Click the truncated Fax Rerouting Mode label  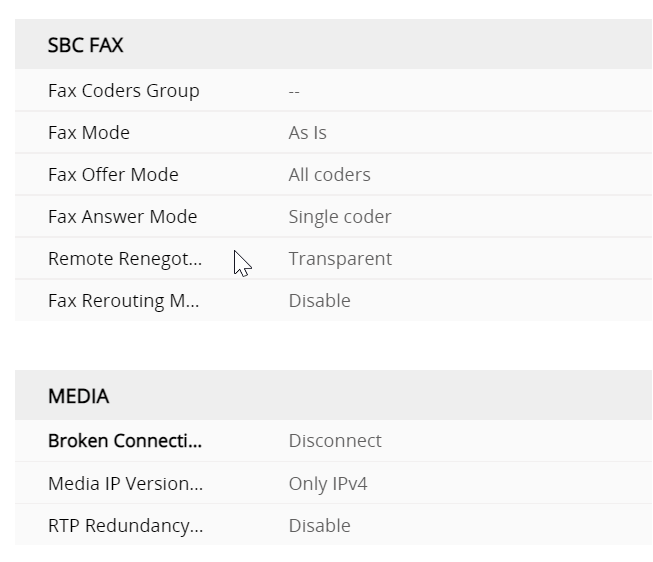123,301
